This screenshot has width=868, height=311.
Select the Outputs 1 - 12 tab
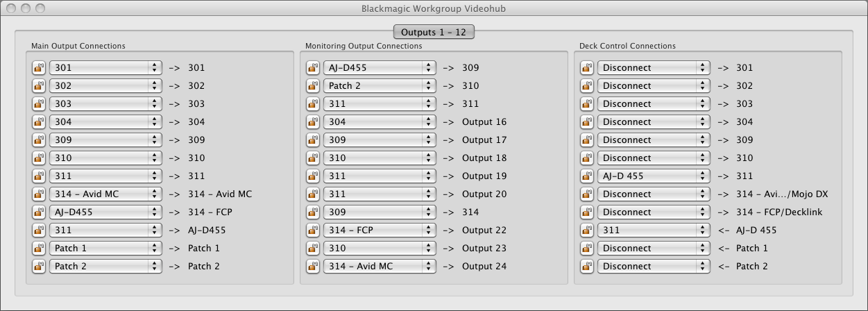click(x=434, y=31)
